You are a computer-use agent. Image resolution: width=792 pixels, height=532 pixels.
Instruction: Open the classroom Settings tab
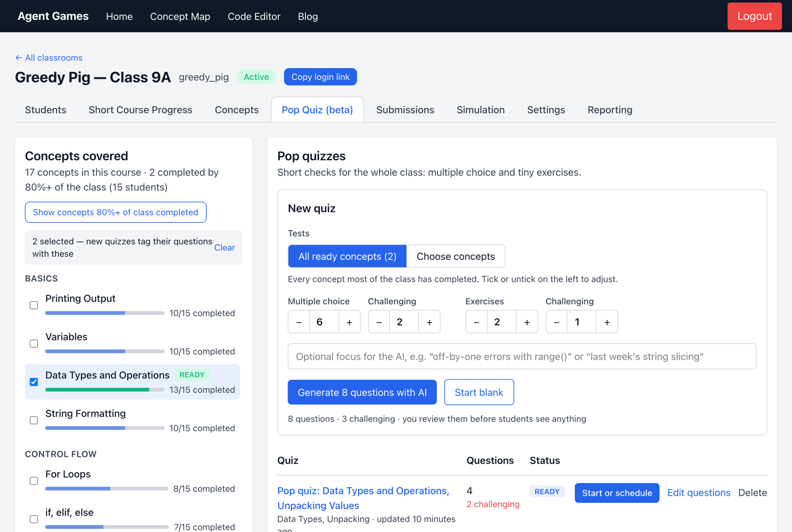546,110
